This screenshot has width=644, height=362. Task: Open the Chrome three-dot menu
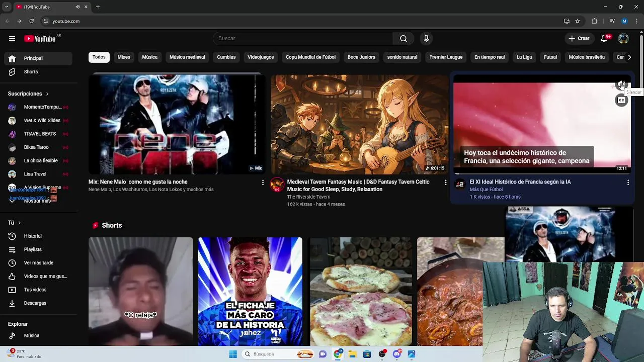click(637, 21)
